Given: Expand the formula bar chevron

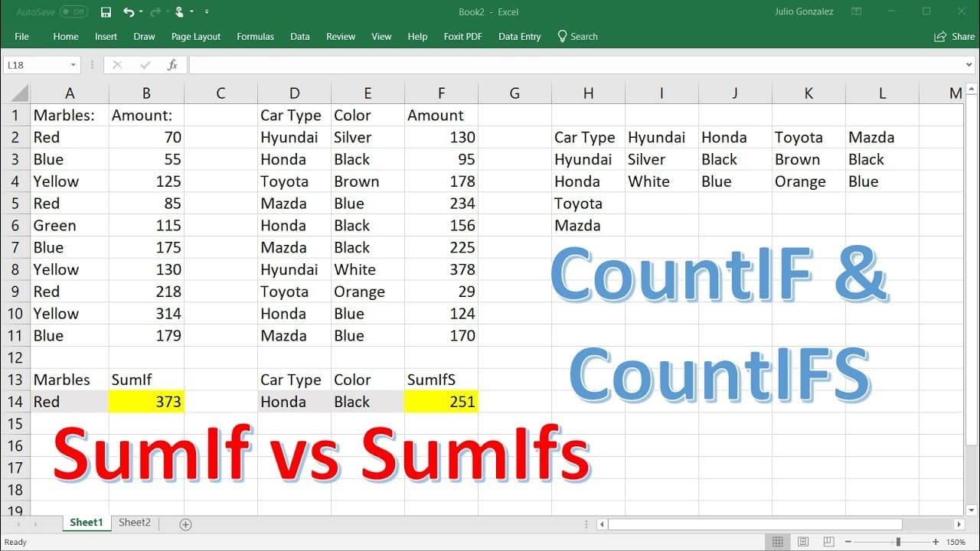Looking at the screenshot, I should click(969, 65).
